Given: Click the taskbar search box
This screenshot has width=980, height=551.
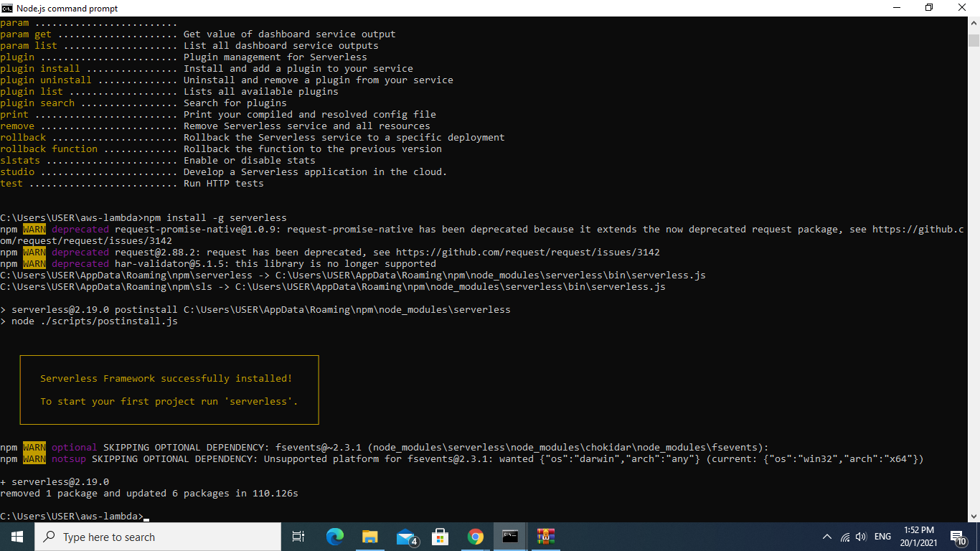Looking at the screenshot, I should pyautogui.click(x=158, y=537).
